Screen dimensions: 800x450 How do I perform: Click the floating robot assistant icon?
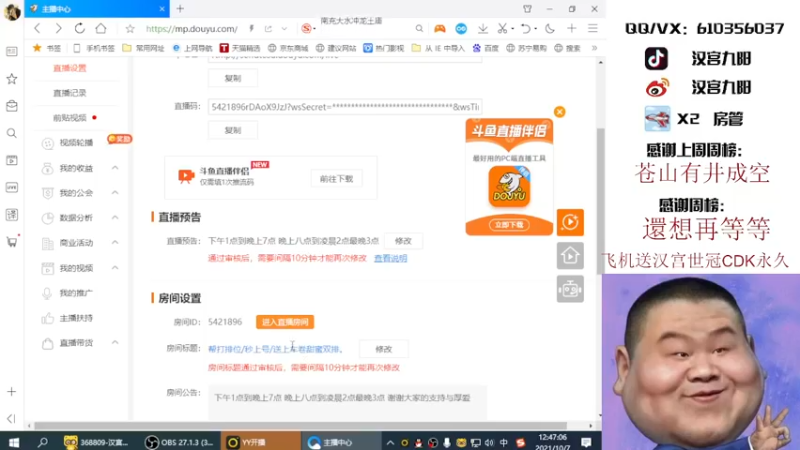tap(570, 289)
